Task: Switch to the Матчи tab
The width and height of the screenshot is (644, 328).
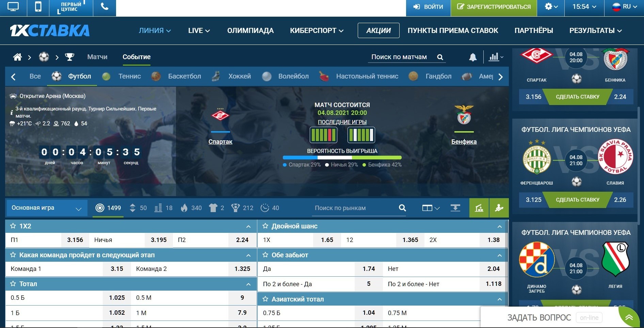Action: (x=97, y=57)
